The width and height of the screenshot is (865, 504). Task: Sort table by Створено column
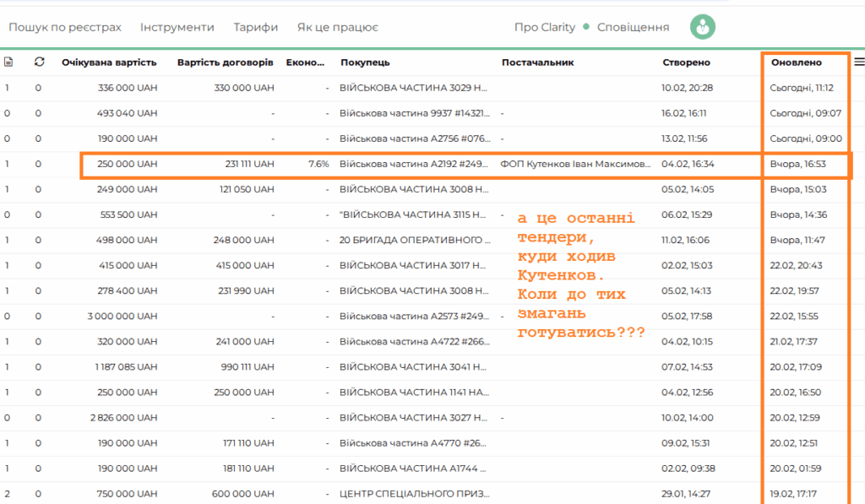click(686, 62)
